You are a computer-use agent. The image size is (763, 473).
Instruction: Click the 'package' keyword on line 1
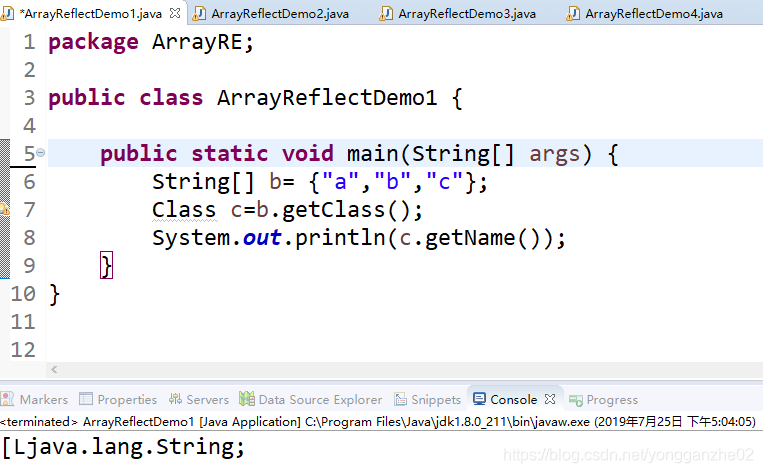[x=93, y=42]
